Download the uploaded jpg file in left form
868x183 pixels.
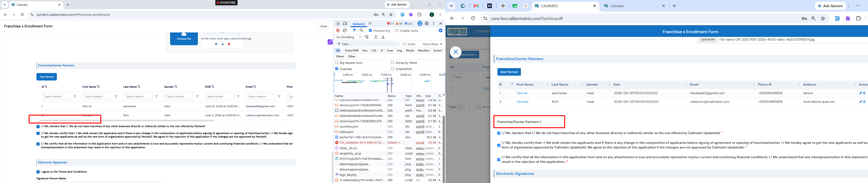[x=223, y=44]
